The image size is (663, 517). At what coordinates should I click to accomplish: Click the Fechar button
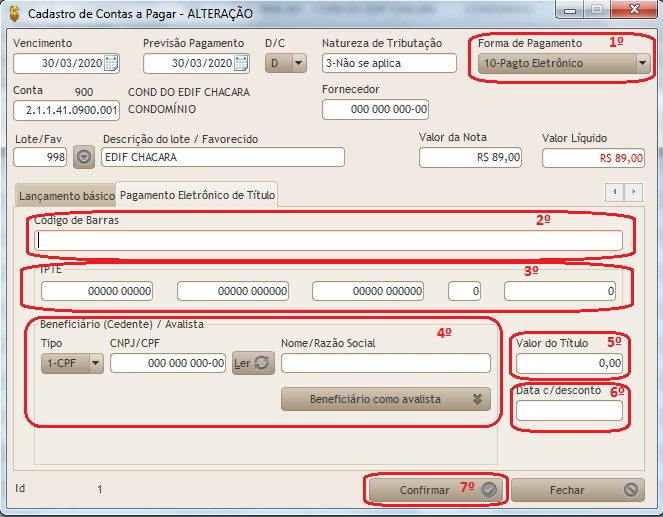(578, 490)
